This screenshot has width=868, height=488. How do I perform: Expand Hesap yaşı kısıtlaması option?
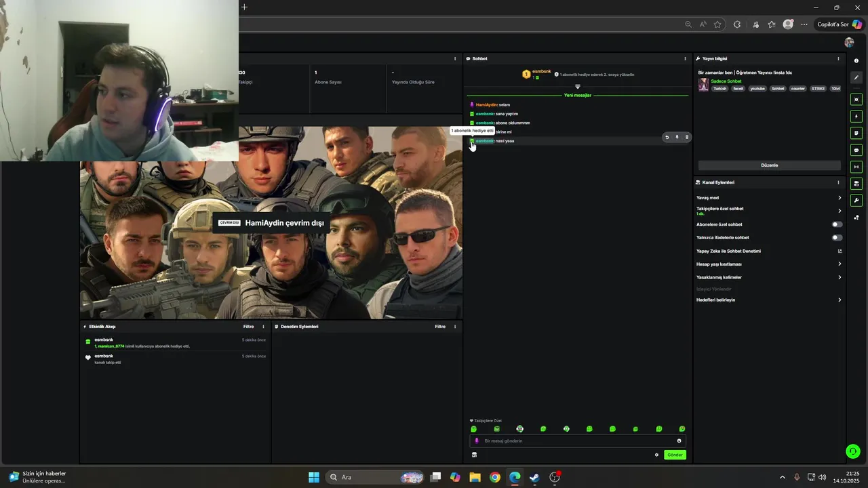coord(768,264)
